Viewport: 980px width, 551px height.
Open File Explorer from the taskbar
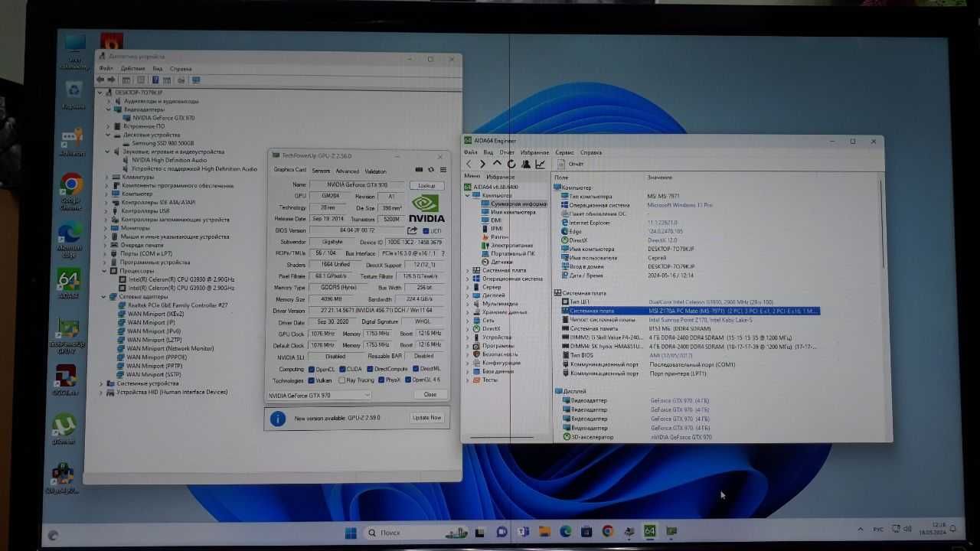[544, 531]
